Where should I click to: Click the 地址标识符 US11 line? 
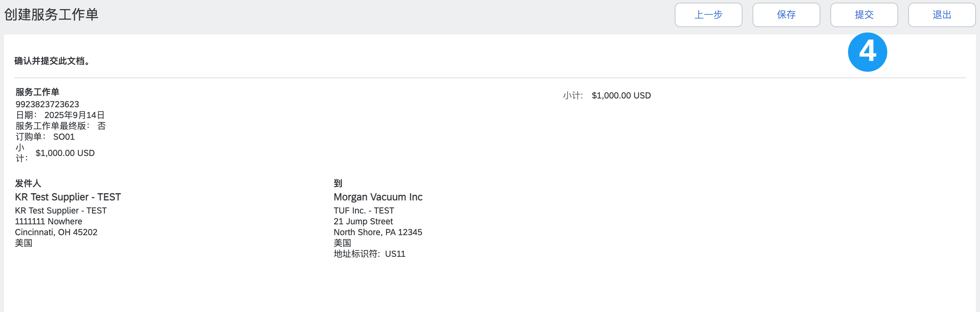tap(369, 254)
